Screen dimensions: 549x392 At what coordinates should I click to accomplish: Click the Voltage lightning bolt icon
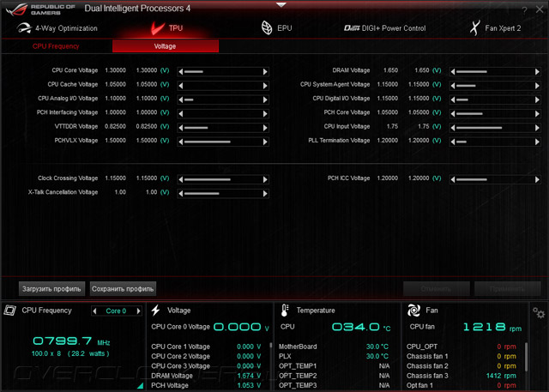click(156, 311)
